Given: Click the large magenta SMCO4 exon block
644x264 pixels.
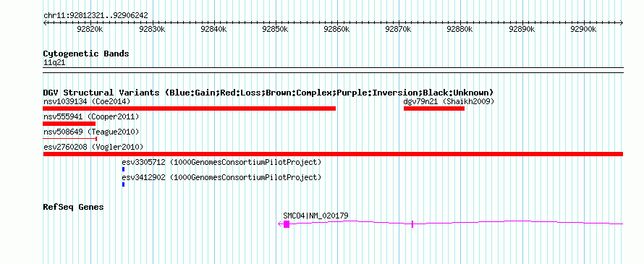Looking at the screenshot, I should [x=287, y=223].
